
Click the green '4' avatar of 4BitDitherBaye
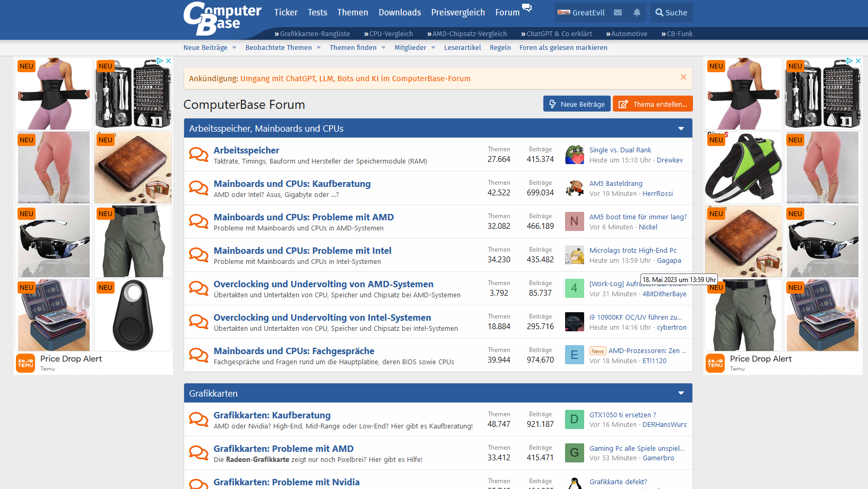coord(574,288)
